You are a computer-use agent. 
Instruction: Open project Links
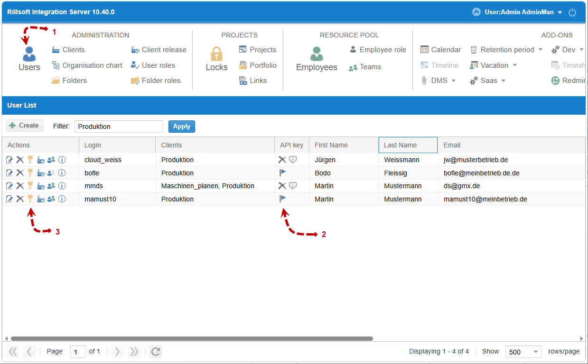click(253, 81)
